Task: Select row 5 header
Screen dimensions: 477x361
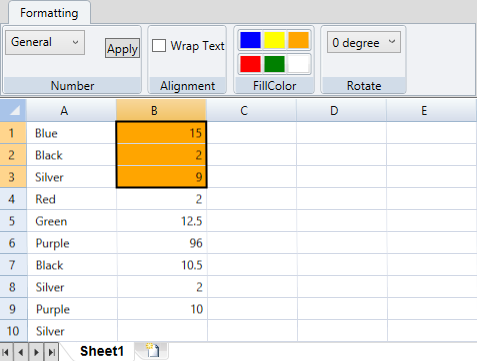Action: point(13,221)
